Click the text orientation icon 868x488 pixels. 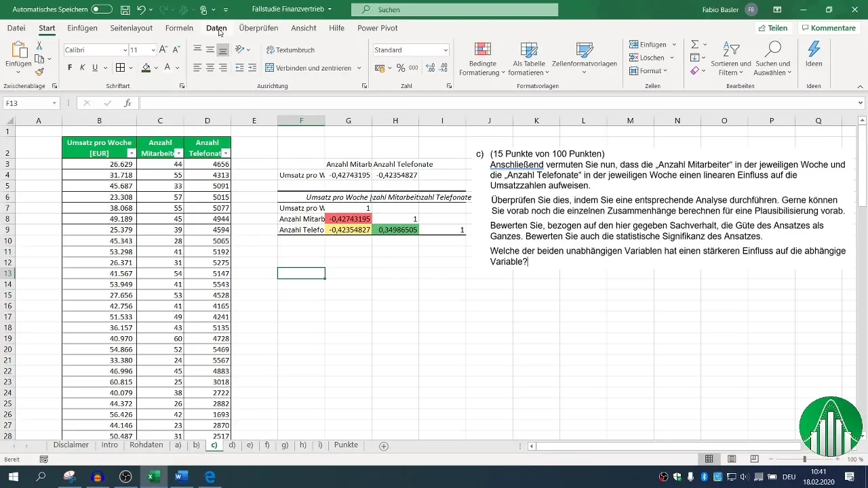pyautogui.click(x=240, y=50)
